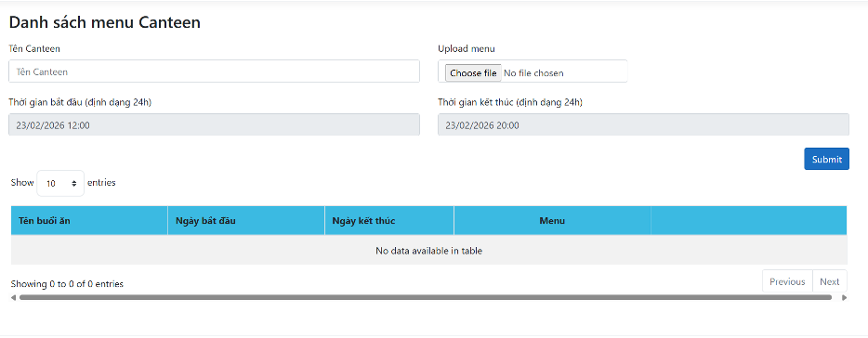Click the start time field 23/02/2026 12:00
The width and height of the screenshot is (868, 338).
click(215, 125)
